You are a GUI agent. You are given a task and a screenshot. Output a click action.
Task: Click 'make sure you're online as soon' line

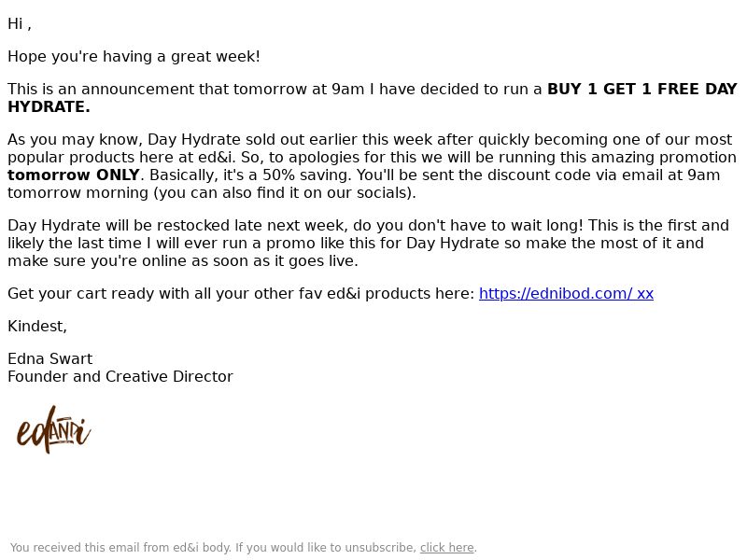(183, 261)
